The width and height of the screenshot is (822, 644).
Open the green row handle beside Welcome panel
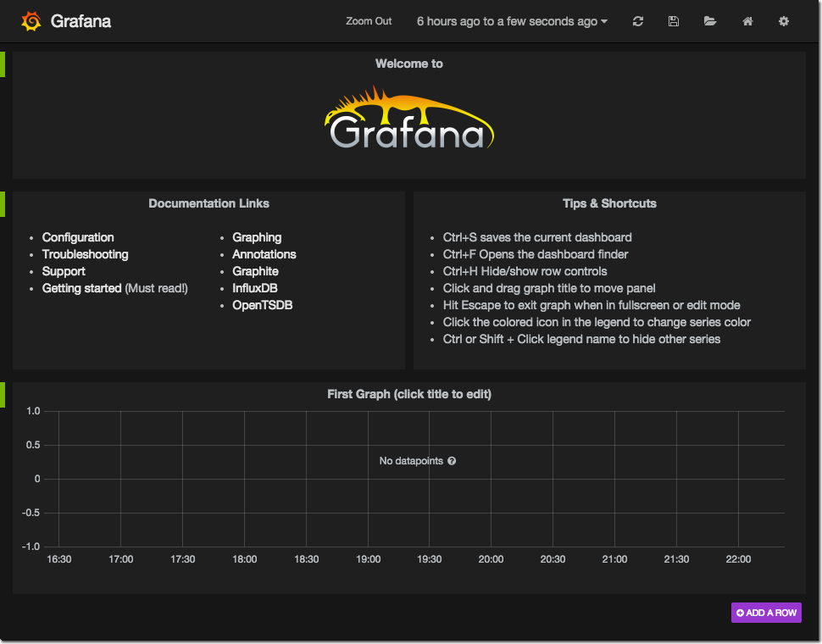(x=2, y=64)
